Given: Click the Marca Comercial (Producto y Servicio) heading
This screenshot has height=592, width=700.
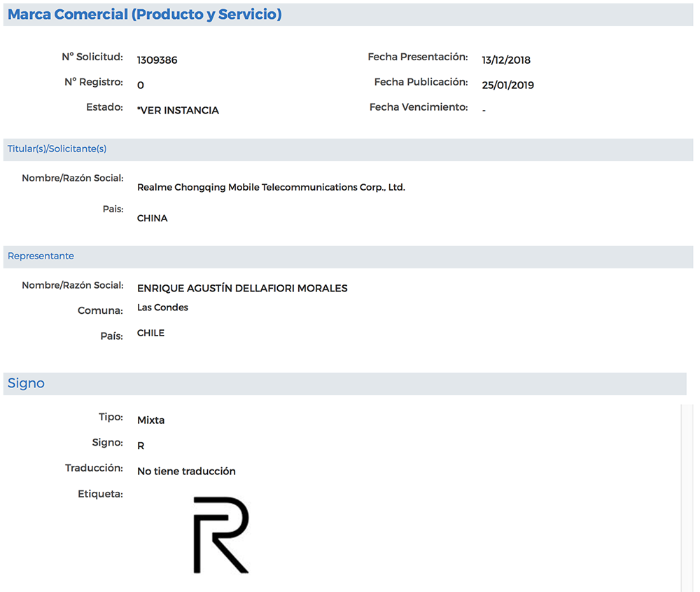Looking at the screenshot, I should coord(145,14).
